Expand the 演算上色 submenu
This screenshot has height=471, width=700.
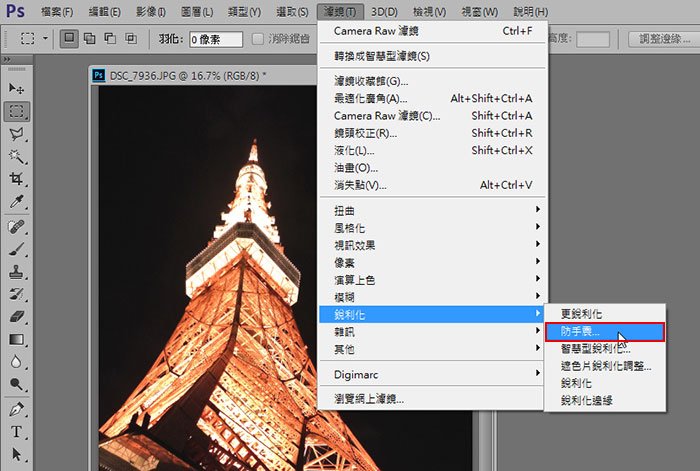[x=432, y=280]
